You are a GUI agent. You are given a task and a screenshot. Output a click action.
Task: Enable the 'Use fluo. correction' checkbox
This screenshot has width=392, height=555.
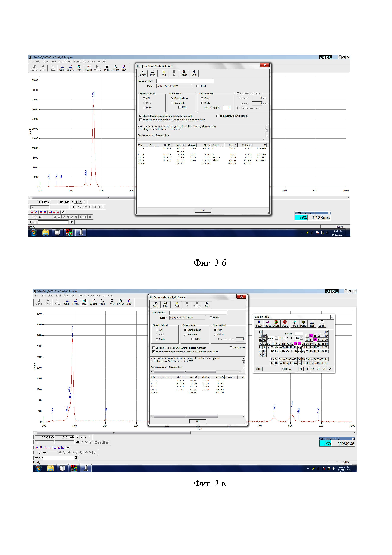(x=239, y=108)
